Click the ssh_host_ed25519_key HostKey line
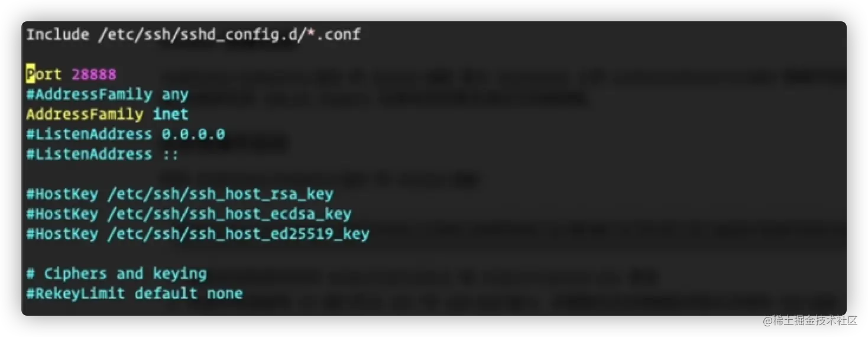Viewport: 868px width, 337px height. tap(197, 234)
